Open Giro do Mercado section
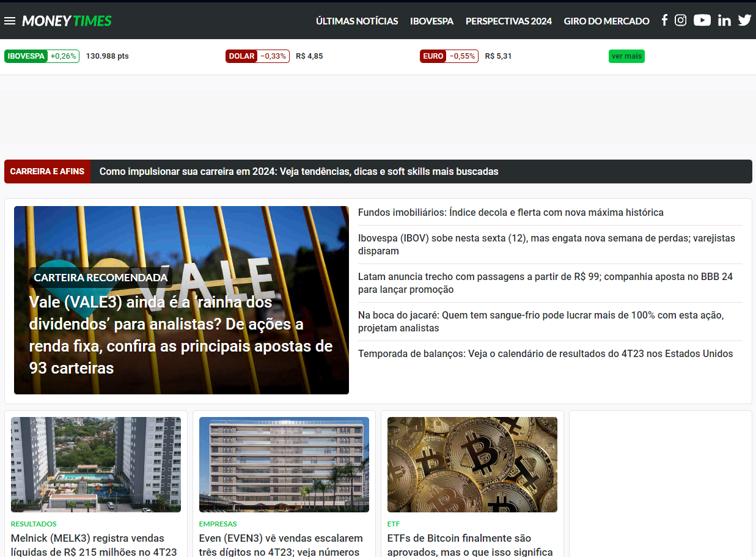Screen dimensions: 756x557 point(606,21)
